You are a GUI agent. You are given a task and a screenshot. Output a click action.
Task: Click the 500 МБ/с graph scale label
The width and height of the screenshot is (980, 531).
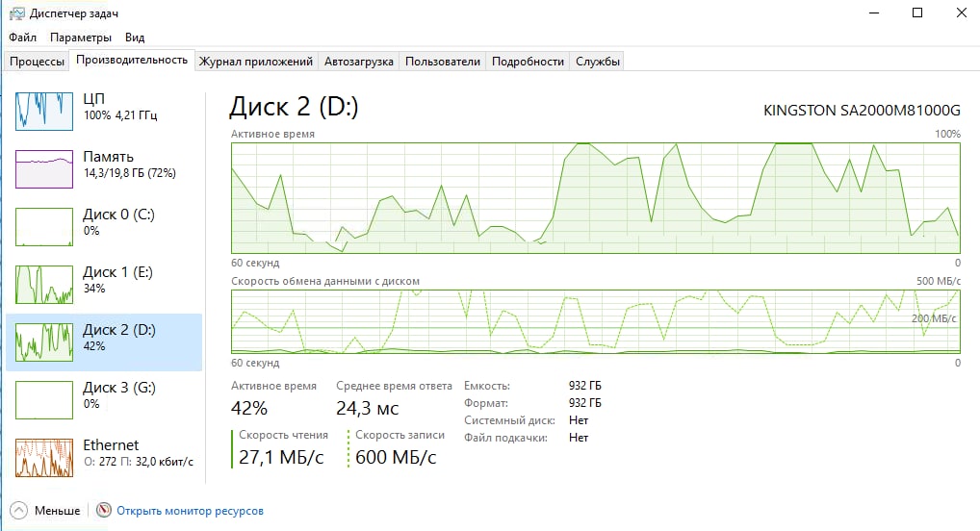pos(939,281)
